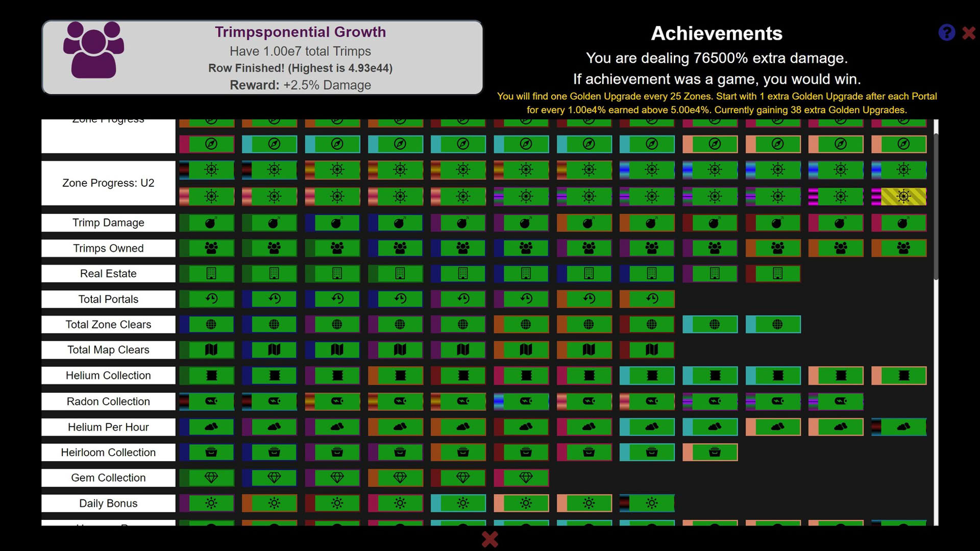
Task: Click the Helium Per Hour row label
Action: point(108,427)
